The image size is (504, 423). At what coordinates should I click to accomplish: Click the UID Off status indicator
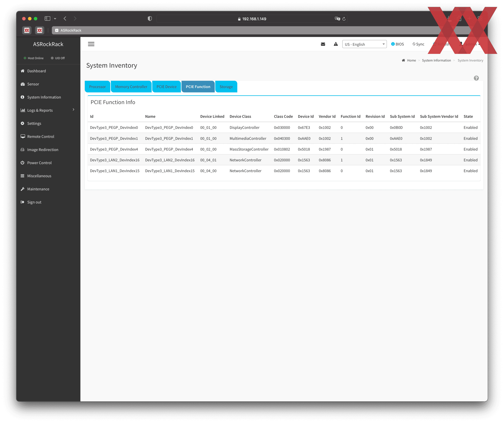tap(58, 58)
